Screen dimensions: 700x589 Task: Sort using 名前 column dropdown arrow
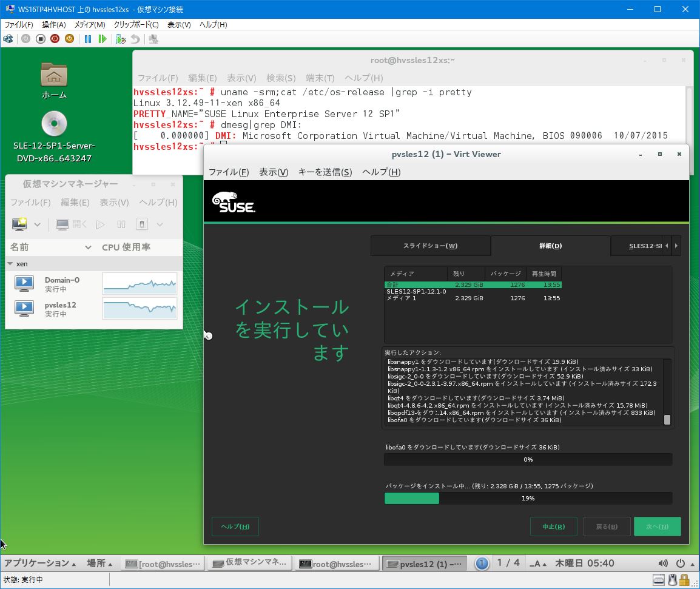pos(88,247)
